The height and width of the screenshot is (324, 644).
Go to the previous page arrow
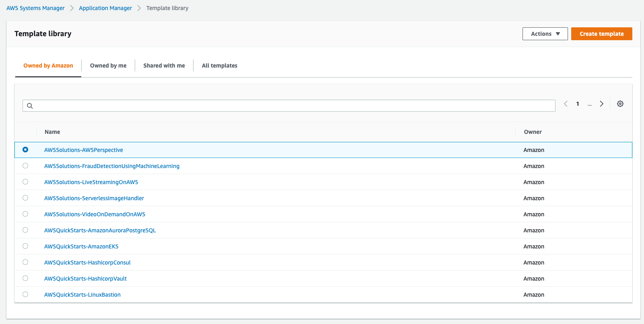[x=566, y=104]
